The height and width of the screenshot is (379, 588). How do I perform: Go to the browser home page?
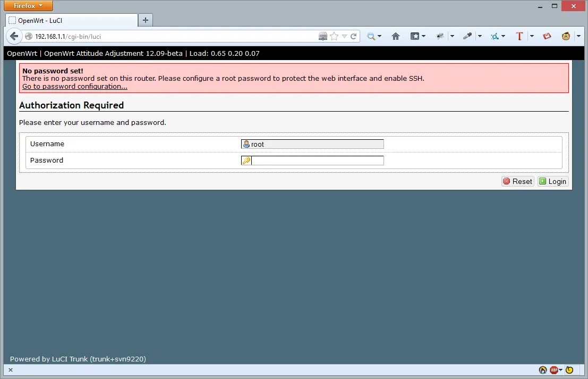tap(396, 36)
